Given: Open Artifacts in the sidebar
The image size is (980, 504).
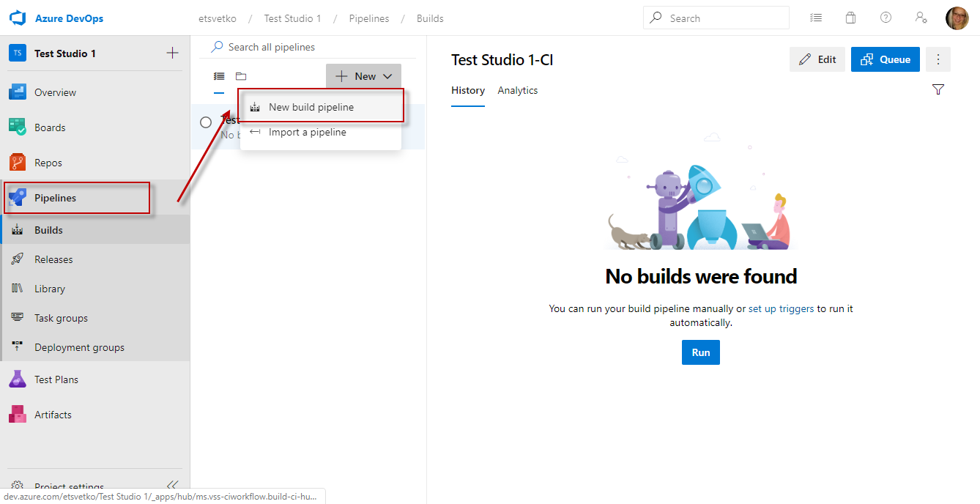Looking at the screenshot, I should click(x=95, y=415).
